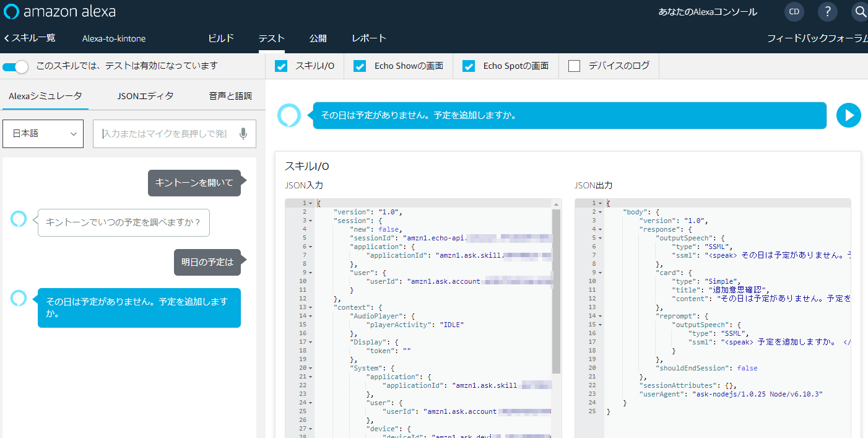
Task: Open あなたのAlexaコンソール link
Action: tap(708, 12)
